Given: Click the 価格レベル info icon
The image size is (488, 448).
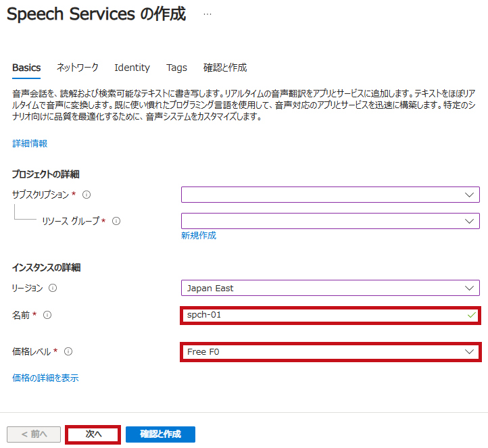Looking at the screenshot, I should pyautogui.click(x=68, y=351).
